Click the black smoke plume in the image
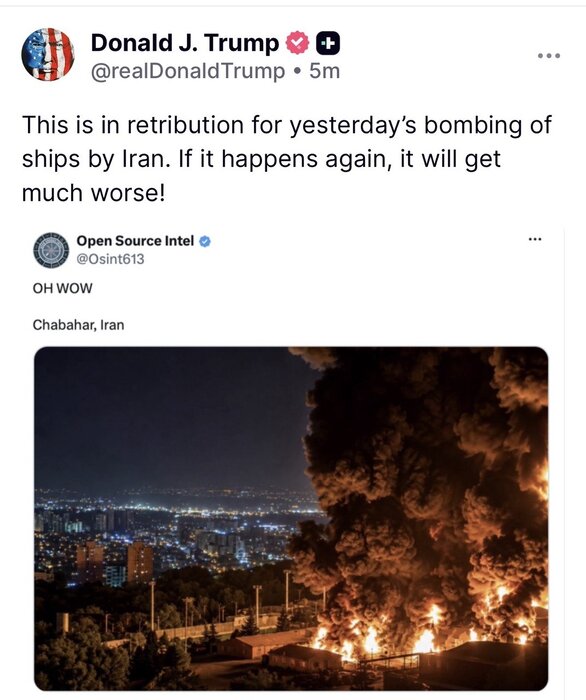Screen dimensions: 586x700 424,469
